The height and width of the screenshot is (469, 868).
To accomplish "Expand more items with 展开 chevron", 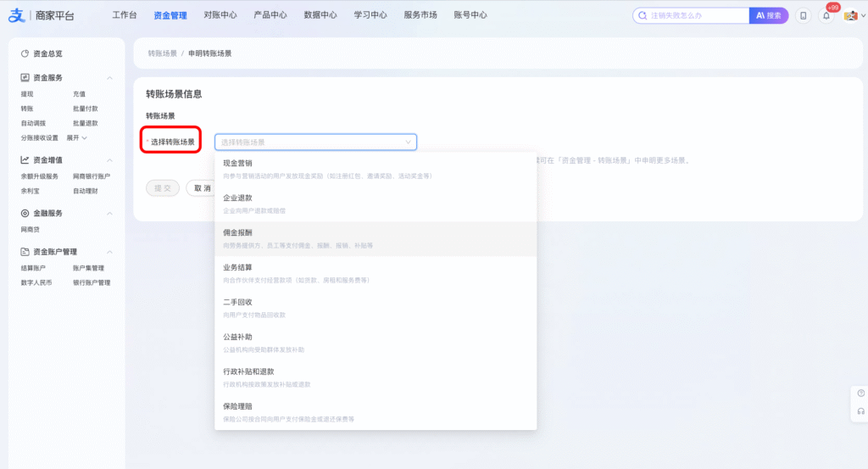I will click(x=77, y=137).
